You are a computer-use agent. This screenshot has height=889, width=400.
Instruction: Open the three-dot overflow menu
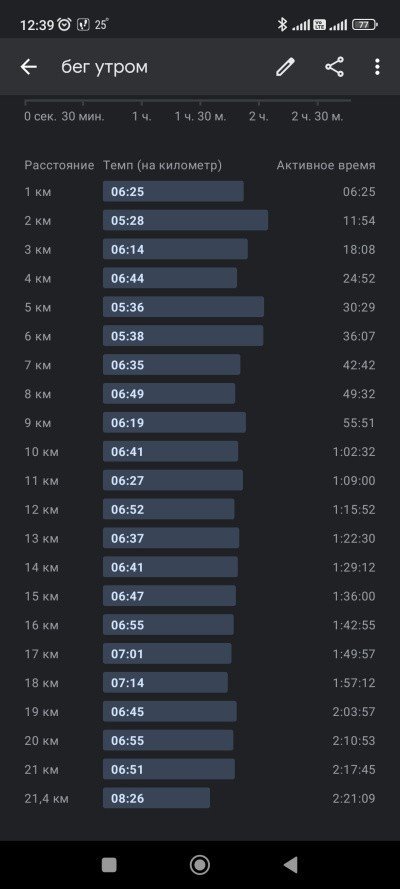[377, 67]
